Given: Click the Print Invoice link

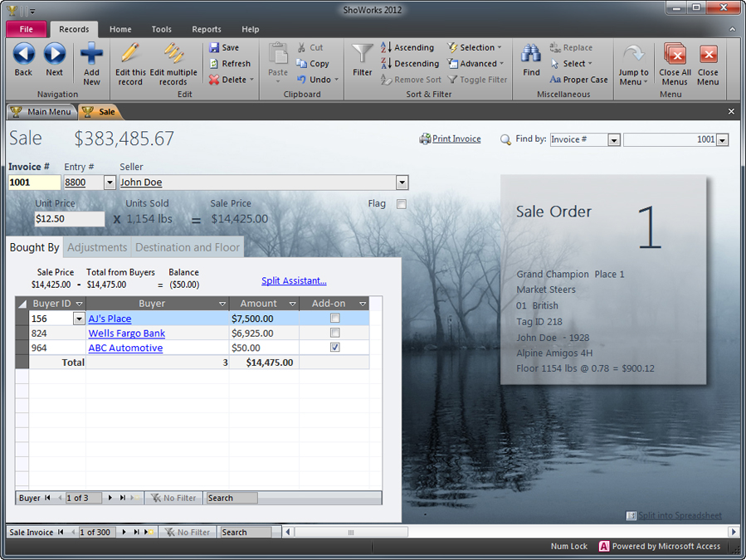Looking at the screenshot, I should click(456, 139).
